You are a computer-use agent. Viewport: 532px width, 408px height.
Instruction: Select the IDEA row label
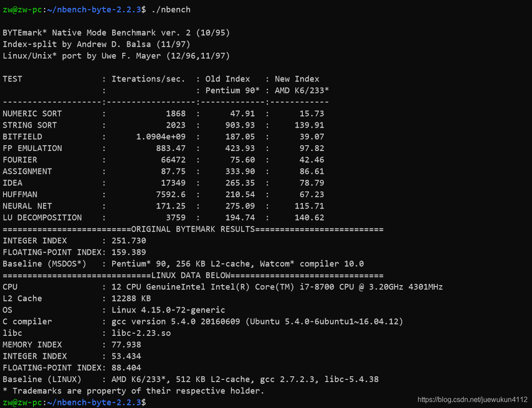click(x=12, y=183)
